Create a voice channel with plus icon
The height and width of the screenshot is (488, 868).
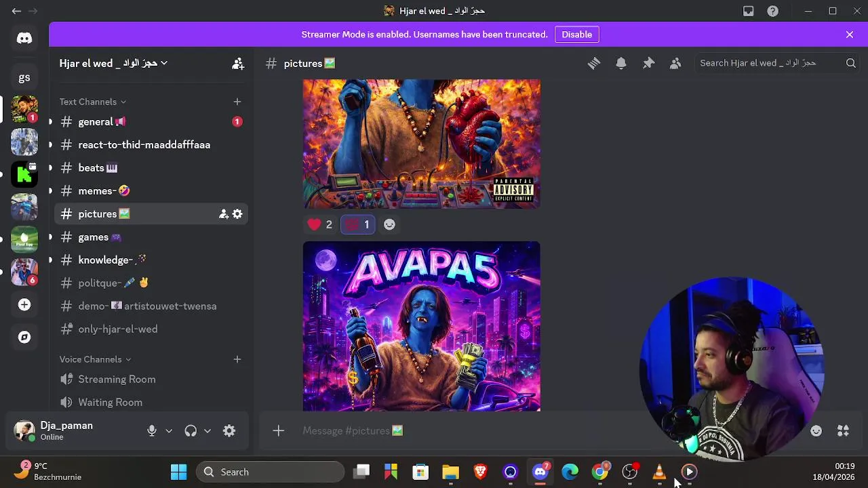tap(237, 359)
